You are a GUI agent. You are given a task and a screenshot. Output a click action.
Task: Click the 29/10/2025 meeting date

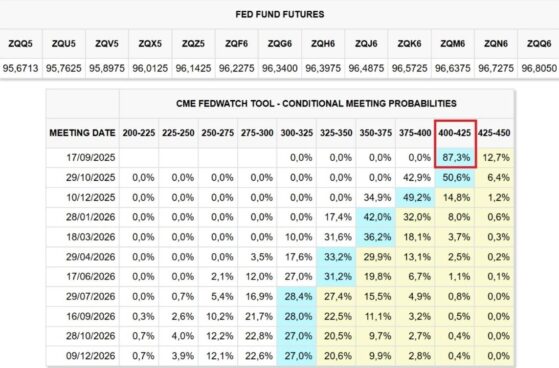tap(91, 177)
